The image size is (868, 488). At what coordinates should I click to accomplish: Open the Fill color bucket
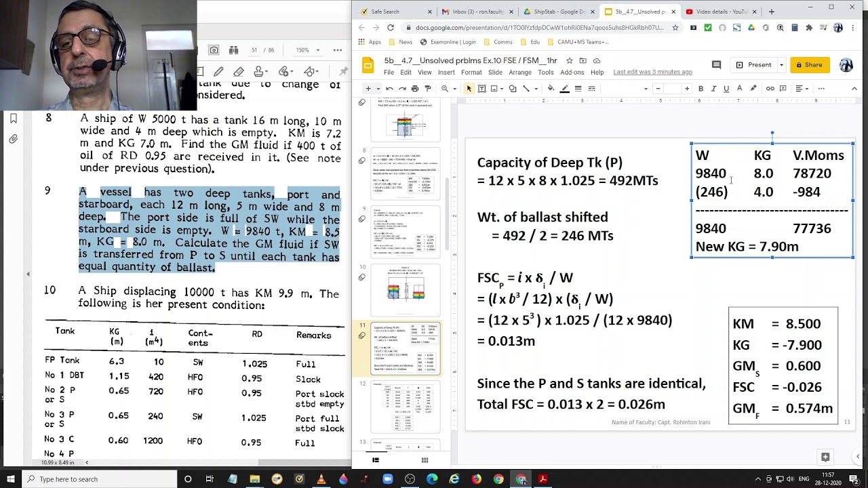click(x=551, y=89)
